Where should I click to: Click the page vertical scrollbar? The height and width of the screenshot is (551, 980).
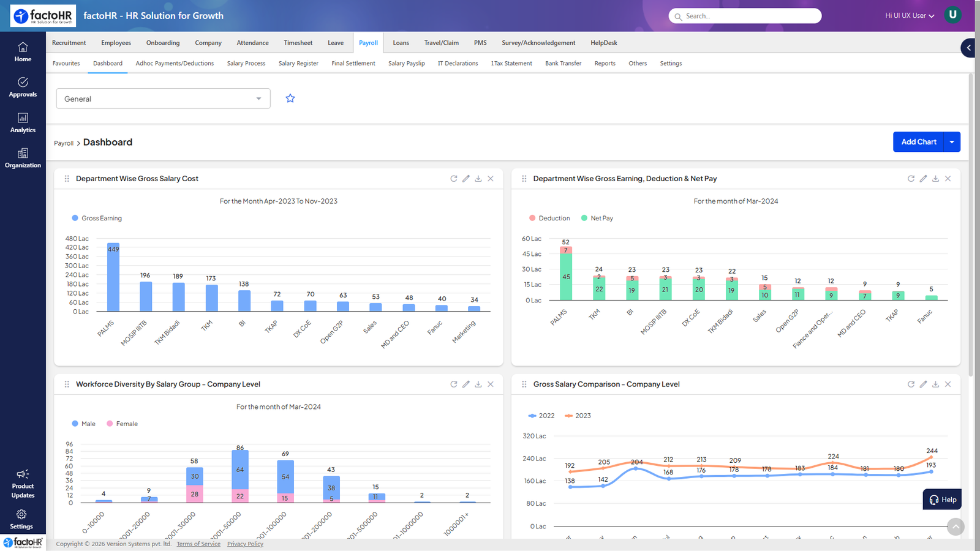coord(971,225)
